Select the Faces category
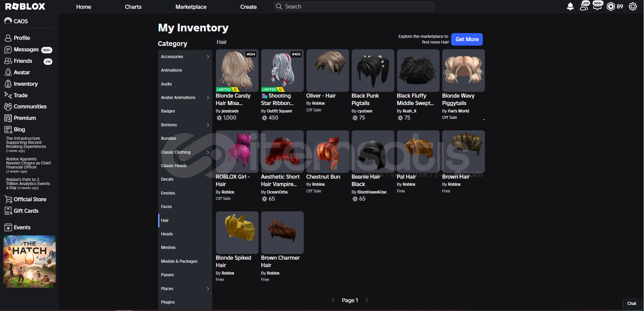The image size is (644, 311). point(185,207)
